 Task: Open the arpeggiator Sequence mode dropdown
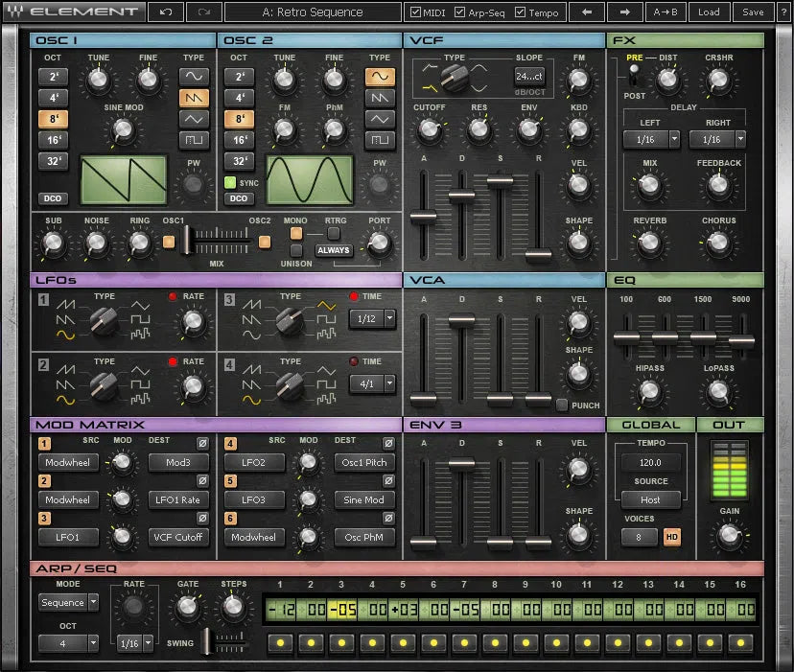point(67,602)
